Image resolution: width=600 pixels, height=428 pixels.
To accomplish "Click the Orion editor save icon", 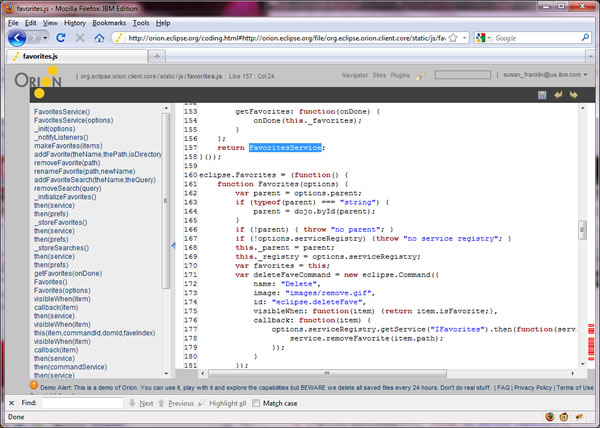I will [542, 95].
